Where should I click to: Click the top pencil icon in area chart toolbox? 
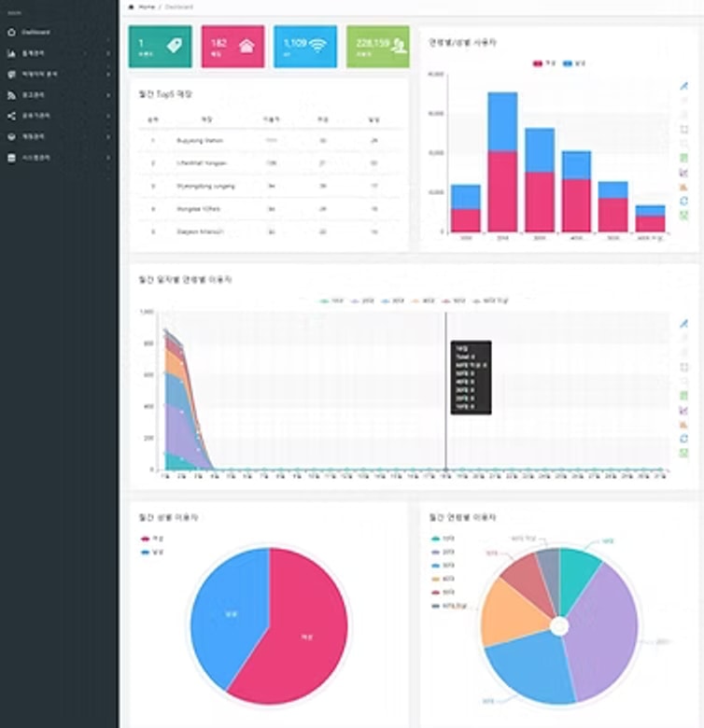tap(683, 322)
